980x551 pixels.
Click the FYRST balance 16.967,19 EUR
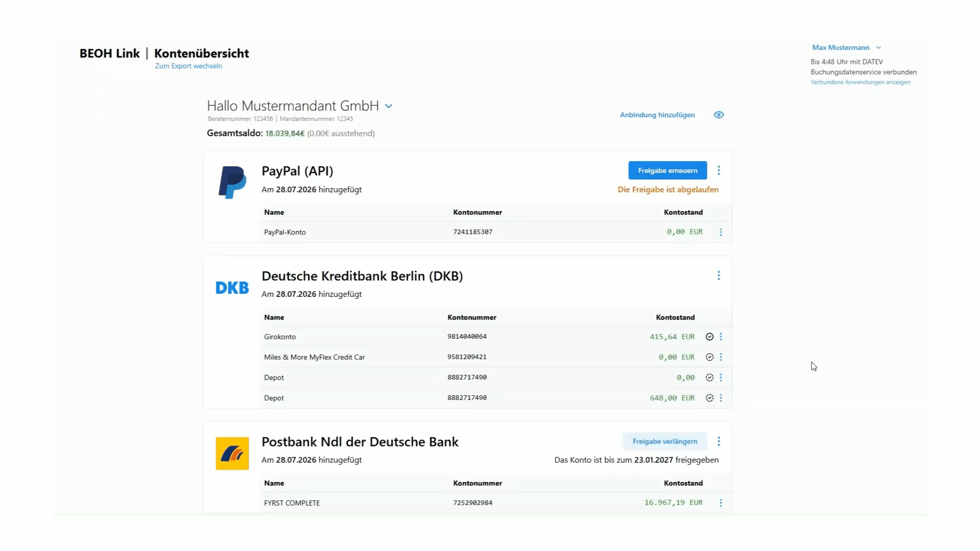[x=673, y=503]
